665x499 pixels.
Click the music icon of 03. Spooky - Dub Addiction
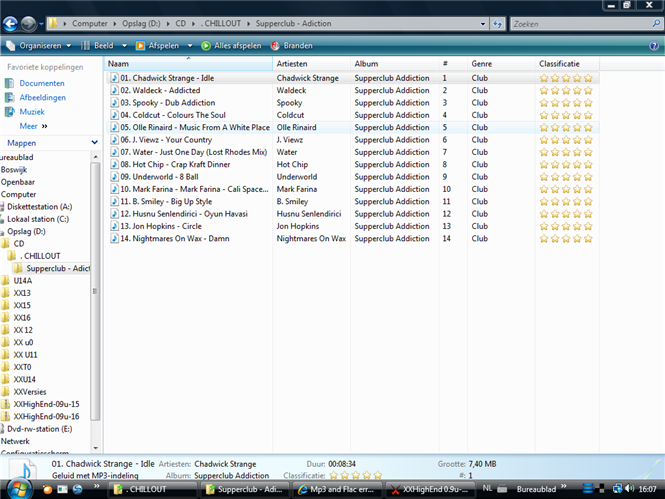(114, 103)
